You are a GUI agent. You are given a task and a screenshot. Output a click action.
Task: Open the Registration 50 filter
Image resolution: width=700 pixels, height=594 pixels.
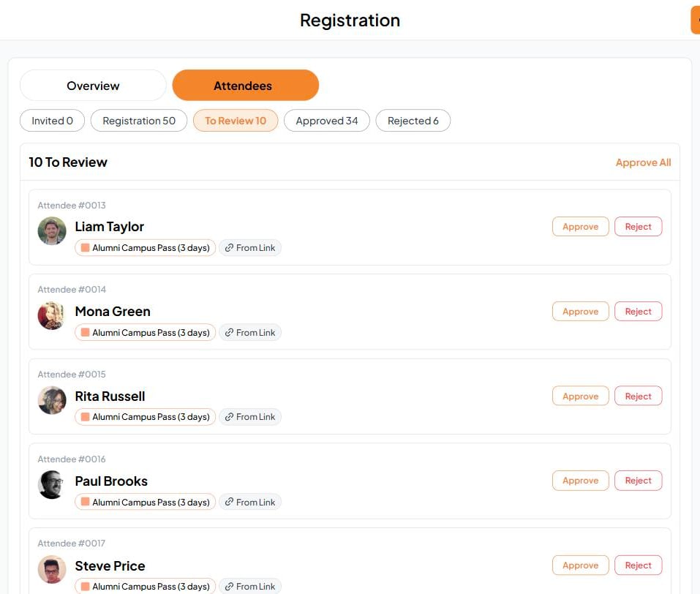click(139, 121)
